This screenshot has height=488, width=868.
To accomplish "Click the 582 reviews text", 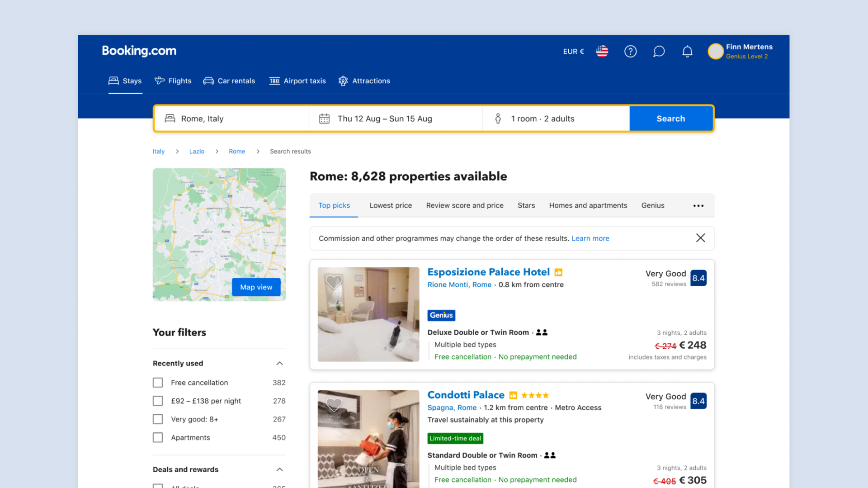I will coord(669,284).
